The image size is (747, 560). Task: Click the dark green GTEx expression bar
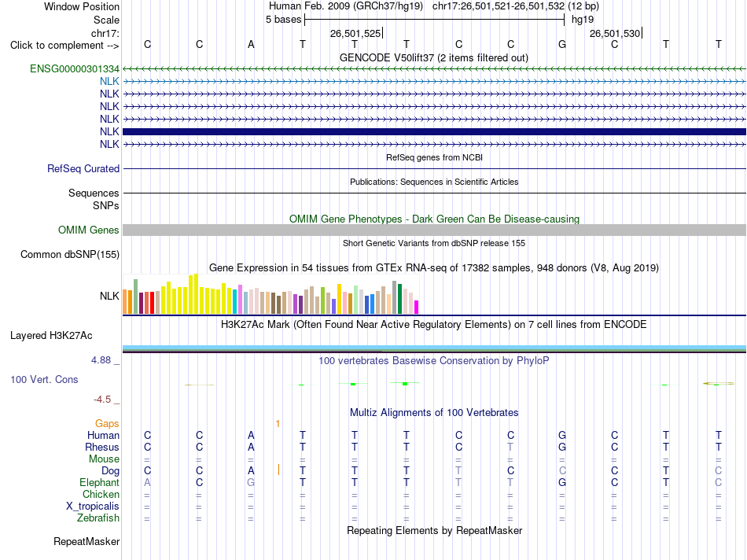coord(399,299)
